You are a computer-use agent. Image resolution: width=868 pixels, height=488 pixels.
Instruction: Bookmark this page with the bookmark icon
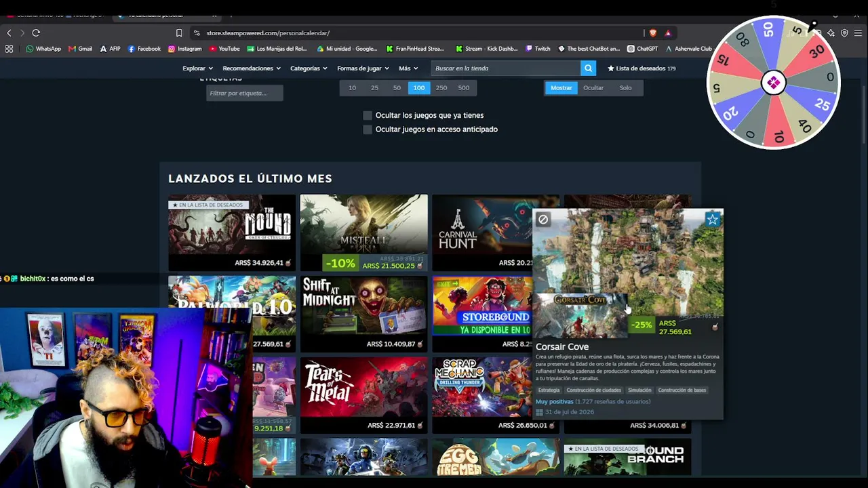(x=179, y=33)
